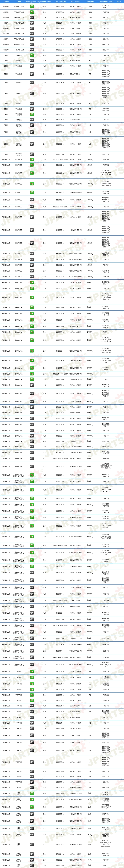Screen dimensions: 124x868
Task: Click engine code cell 'G9M86, G9U 630' in Vivaro row
Action: click(x=106, y=109)
